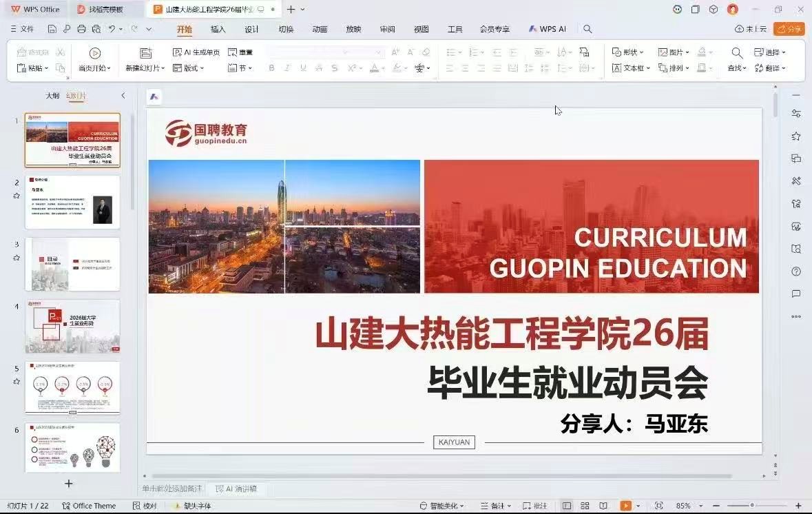Switch to slide sorter grid view
This screenshot has height=514, width=812.
585,506
